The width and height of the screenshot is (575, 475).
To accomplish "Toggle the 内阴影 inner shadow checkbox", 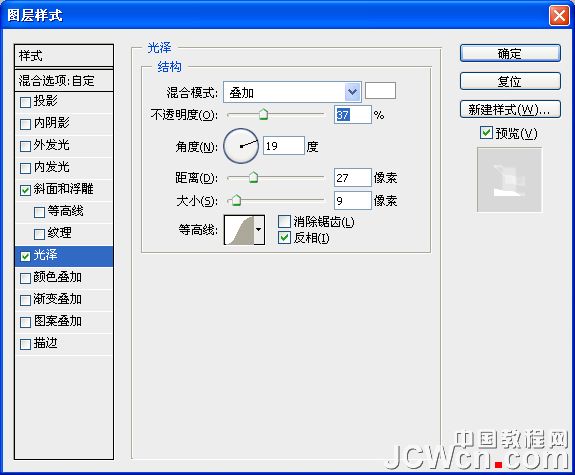I will pyautogui.click(x=25, y=124).
